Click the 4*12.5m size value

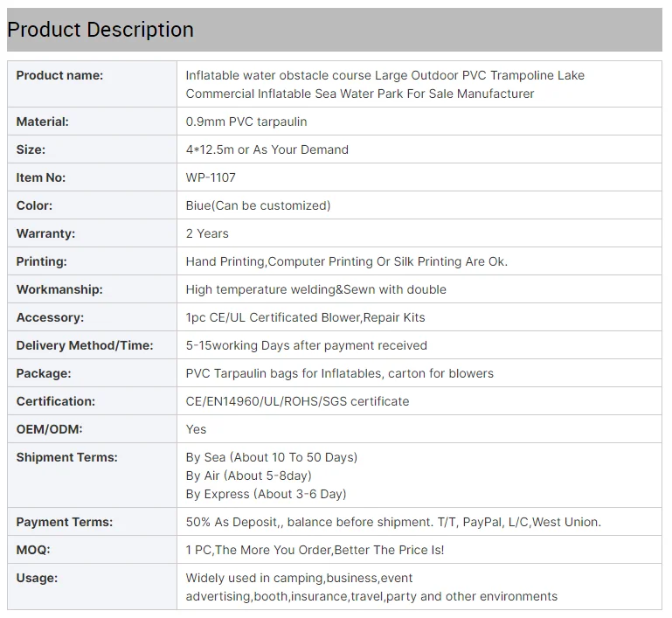click(x=267, y=149)
